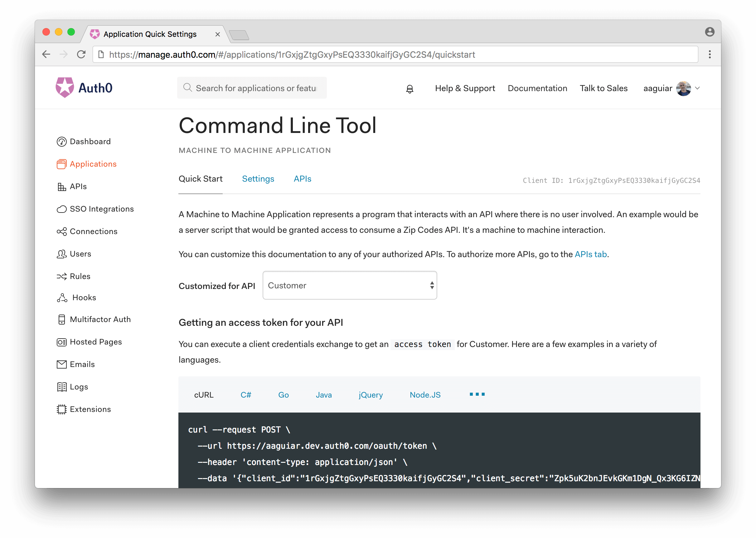
Task: Select the Go code tab
Action: tap(284, 395)
